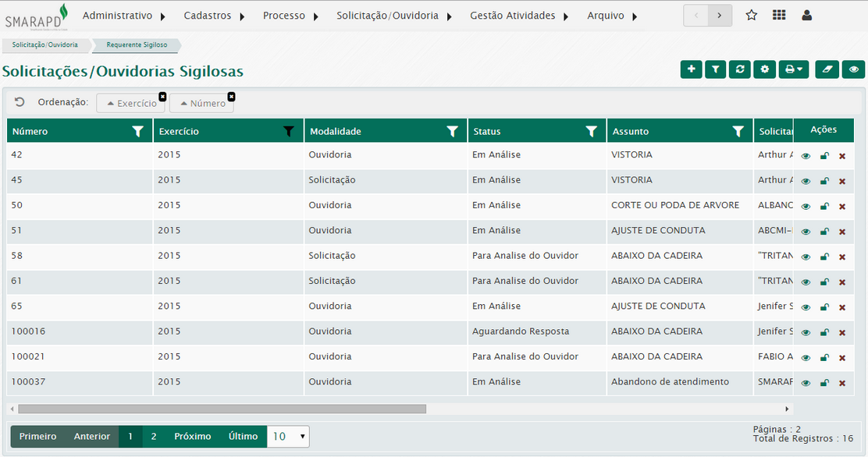Open the Gestão Atividades menu
868x457 pixels.
point(519,16)
